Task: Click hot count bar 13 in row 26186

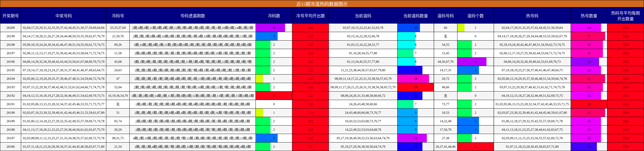Action: pos(584,147)
